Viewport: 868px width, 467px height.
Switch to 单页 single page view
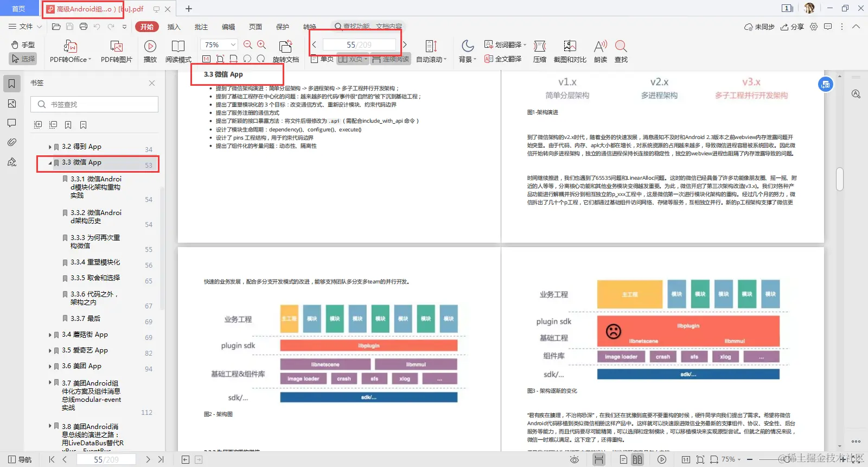(322, 59)
